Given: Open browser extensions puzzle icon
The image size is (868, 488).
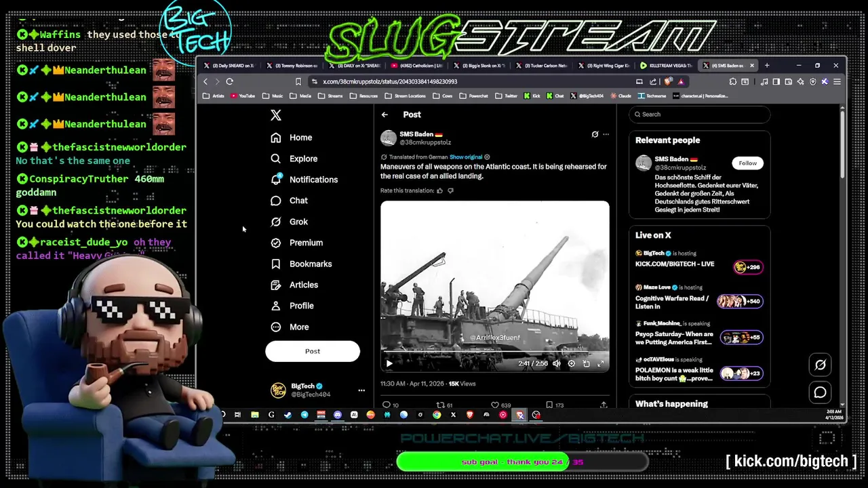Looking at the screenshot, I should click(732, 81).
